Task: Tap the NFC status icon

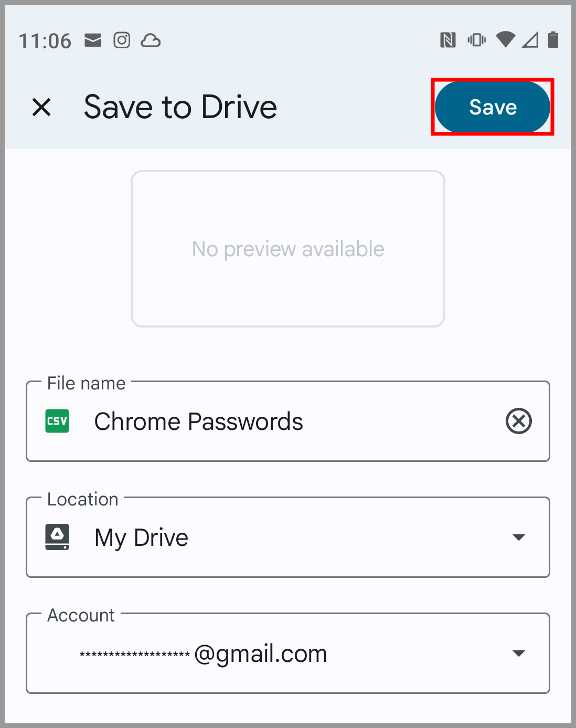Action: [447, 39]
